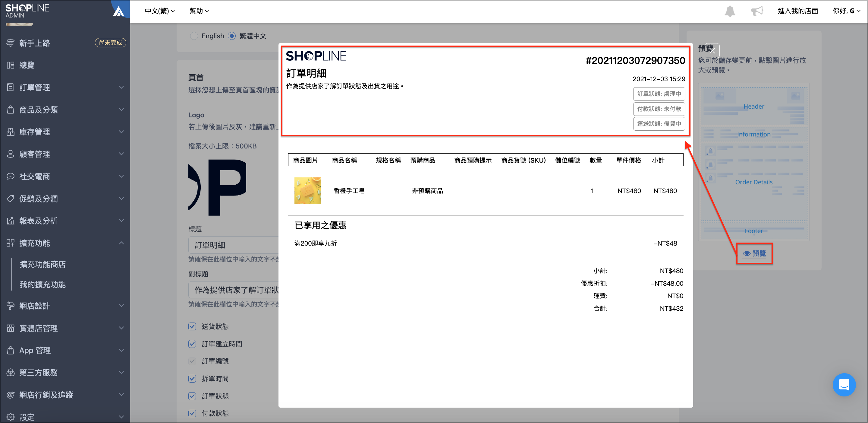This screenshot has height=423, width=868.
Task: Click the 顧客管理 person icon
Action: click(x=11, y=154)
